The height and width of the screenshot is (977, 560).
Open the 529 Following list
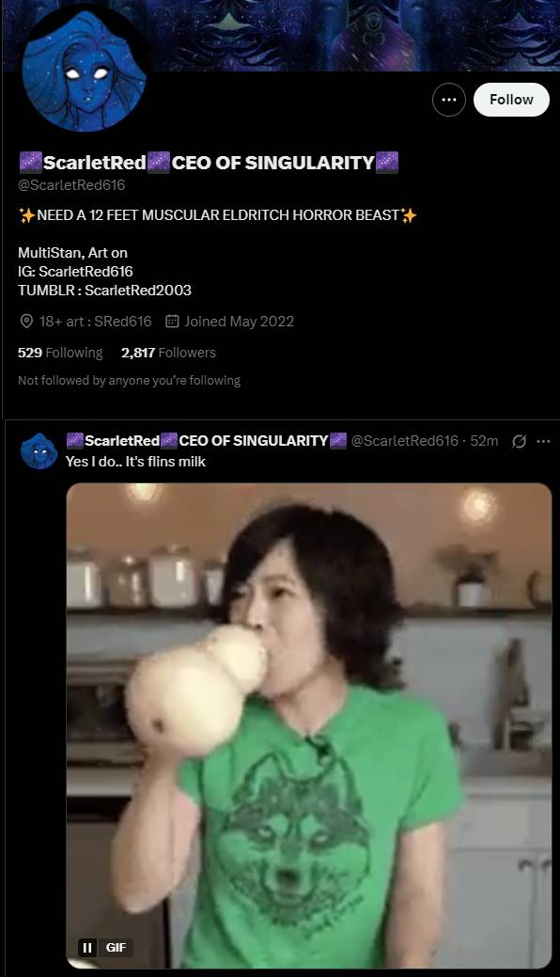(60, 353)
